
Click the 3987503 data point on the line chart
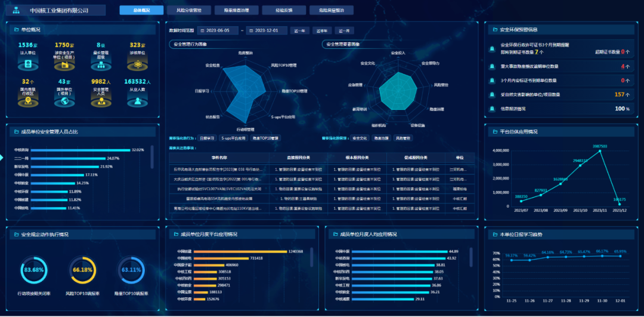pos(600,151)
